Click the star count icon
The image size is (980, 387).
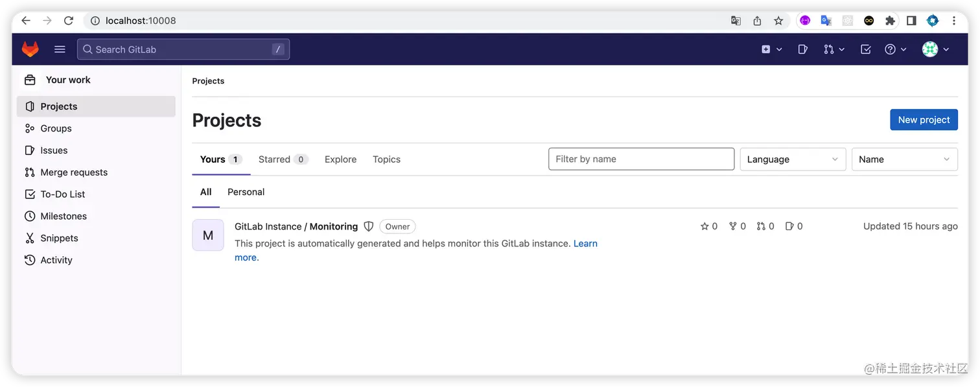point(705,226)
